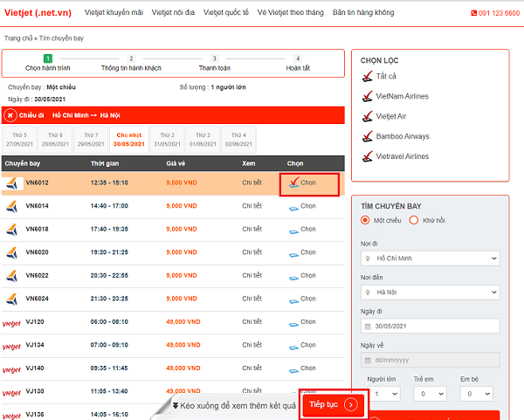524x420 pixels.
Task: Toggle the Tất cả airline filter
Action: [x=368, y=76]
